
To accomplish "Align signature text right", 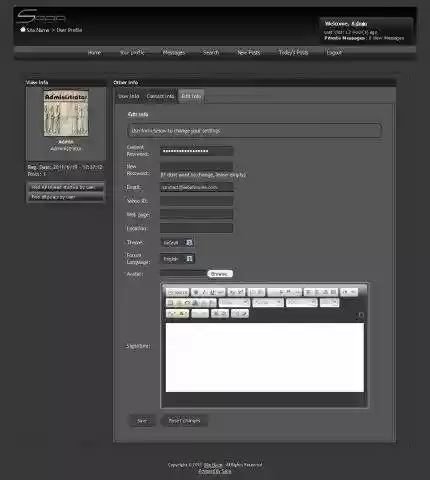I will click(325, 292).
